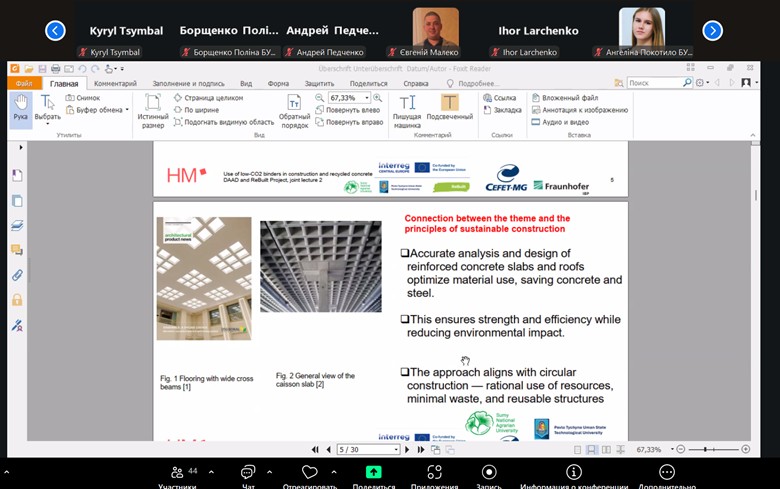Switch to the Комментарий ribbon tab
The image size is (780, 489).
pyautogui.click(x=115, y=84)
